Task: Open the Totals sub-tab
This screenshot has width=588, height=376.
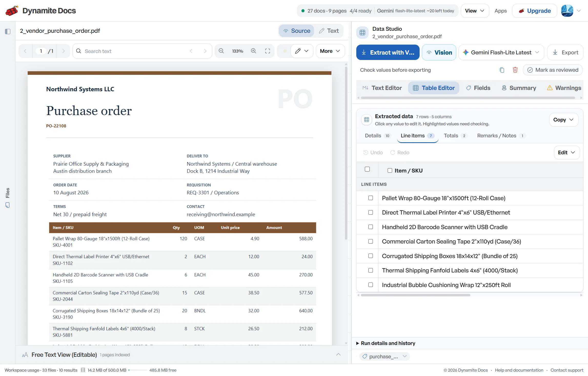Action: coord(455,136)
